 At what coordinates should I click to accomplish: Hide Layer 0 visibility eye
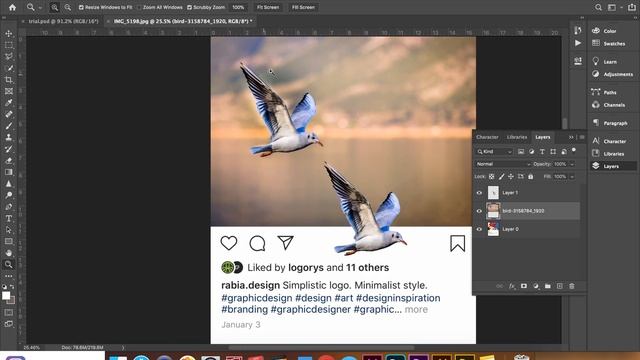pos(479,229)
